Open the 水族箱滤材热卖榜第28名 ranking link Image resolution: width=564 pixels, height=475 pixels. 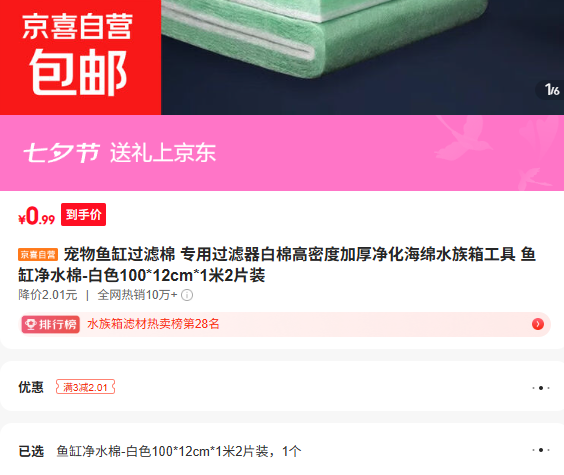(x=153, y=324)
